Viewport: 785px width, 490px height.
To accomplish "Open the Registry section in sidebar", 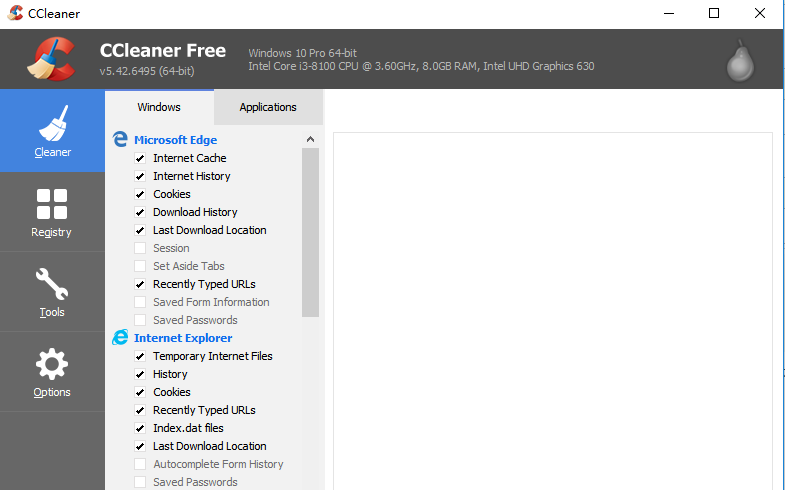I will tap(52, 212).
